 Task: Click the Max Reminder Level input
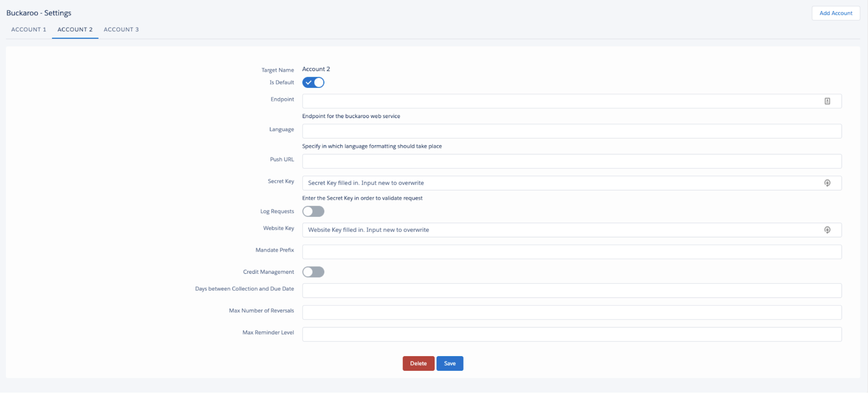pyautogui.click(x=571, y=334)
